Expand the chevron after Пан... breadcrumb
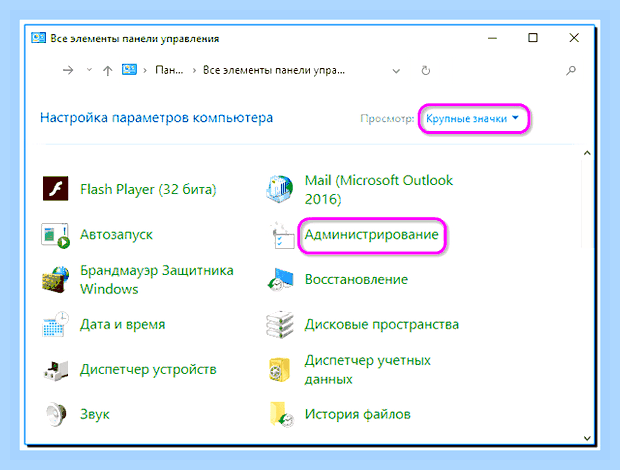Screen dimensions: 620x470 [194, 70]
